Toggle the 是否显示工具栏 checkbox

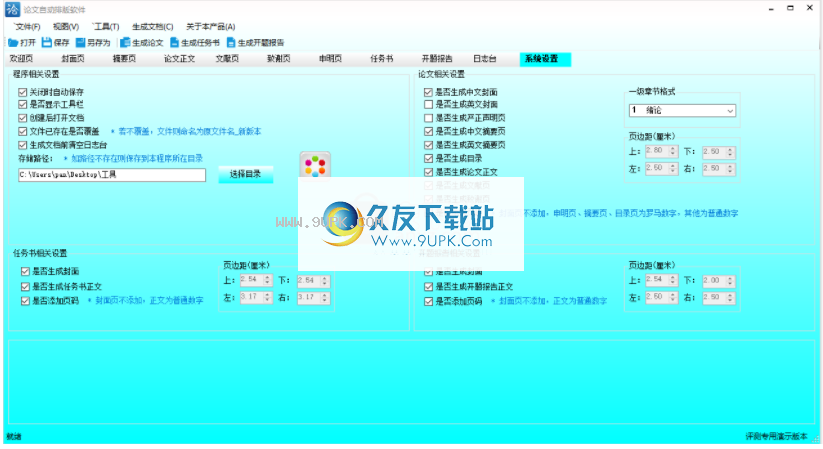[23, 105]
